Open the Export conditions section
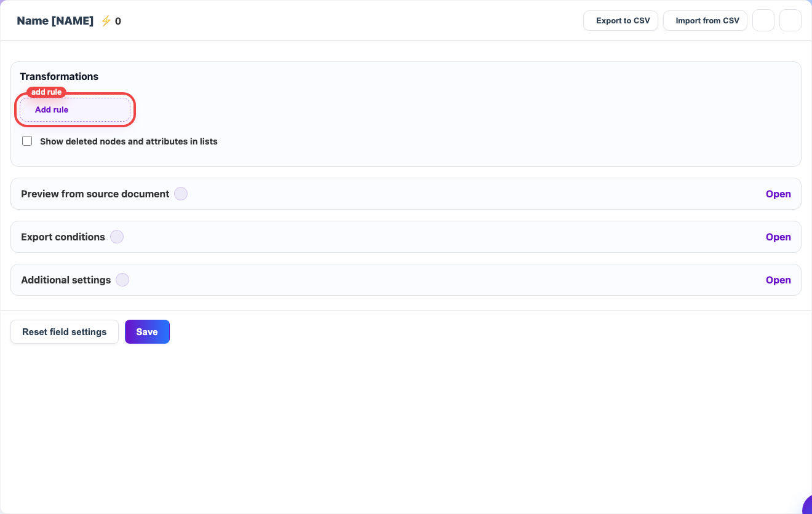The height and width of the screenshot is (514, 812). (x=778, y=237)
